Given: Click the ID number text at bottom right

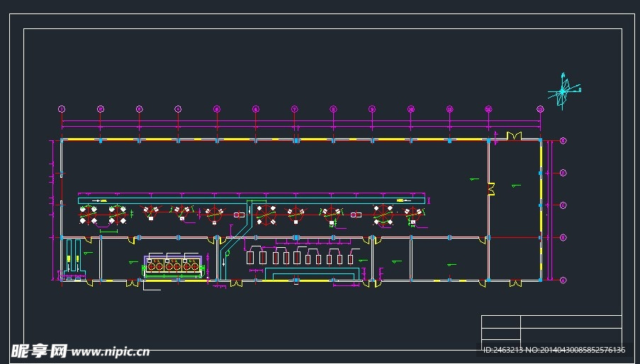Looking at the screenshot, I should (553, 350).
